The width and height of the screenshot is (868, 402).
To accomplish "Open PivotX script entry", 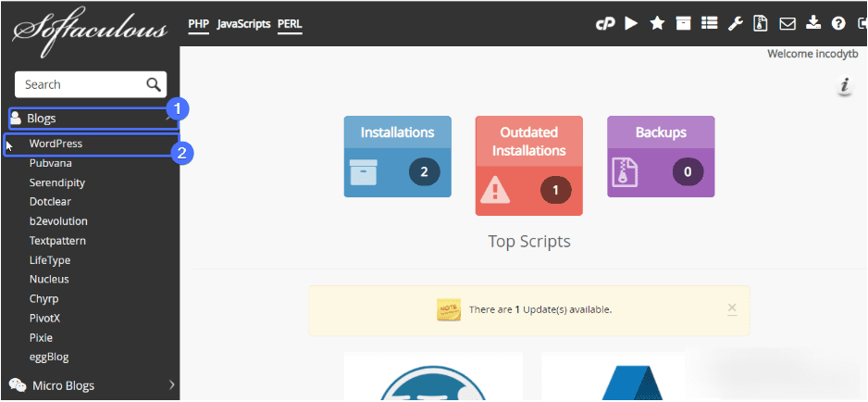I will 45,319.
